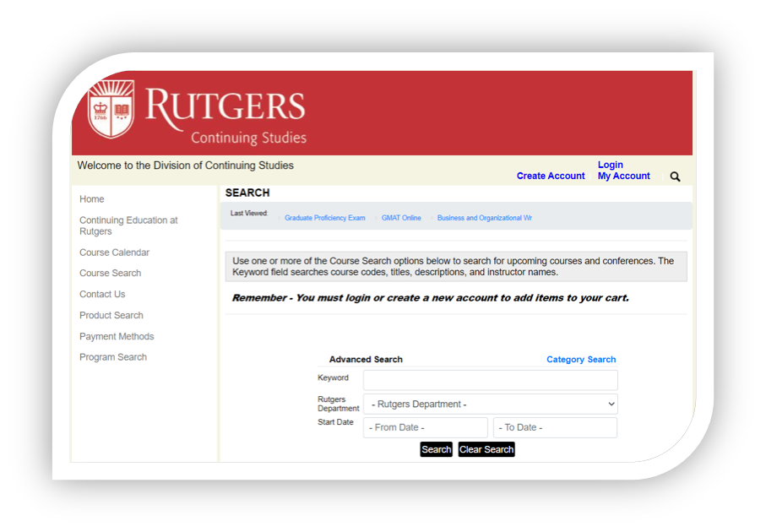Click the magnifying glass search icon
The width and height of the screenshot is (766, 532).
tap(675, 176)
